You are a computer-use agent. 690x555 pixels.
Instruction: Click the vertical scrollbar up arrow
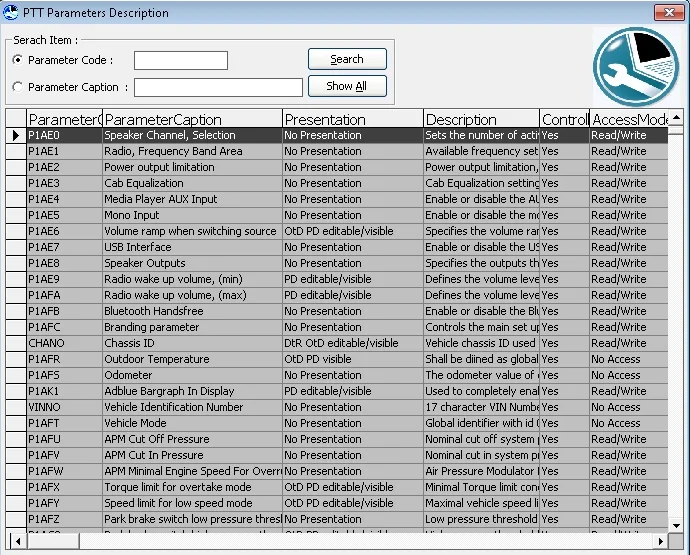(x=676, y=118)
